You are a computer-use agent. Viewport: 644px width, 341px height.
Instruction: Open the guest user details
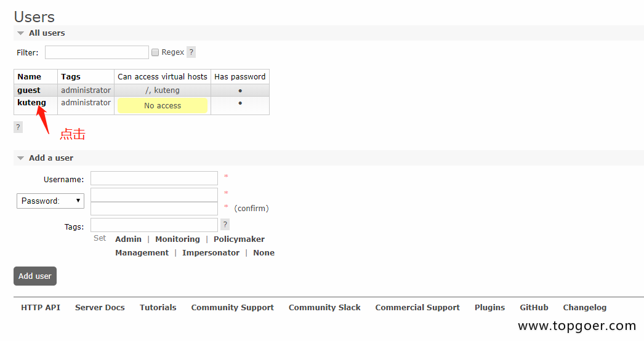pyautogui.click(x=29, y=90)
